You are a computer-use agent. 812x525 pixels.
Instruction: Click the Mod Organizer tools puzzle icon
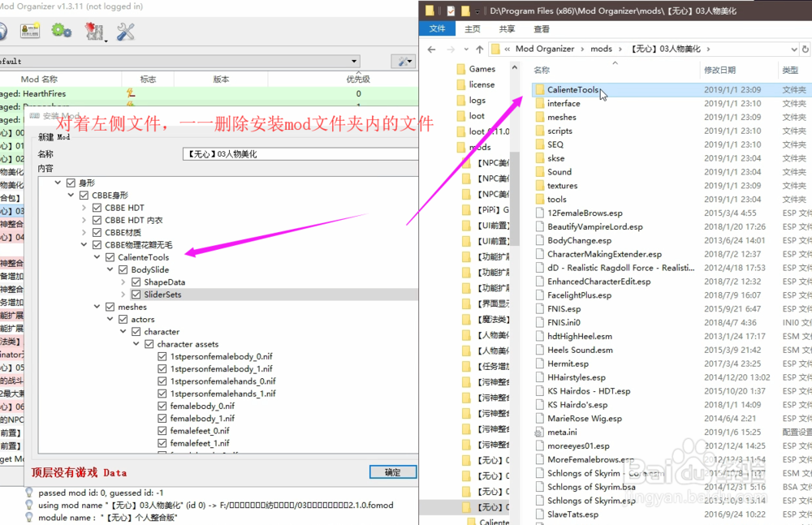(x=94, y=32)
